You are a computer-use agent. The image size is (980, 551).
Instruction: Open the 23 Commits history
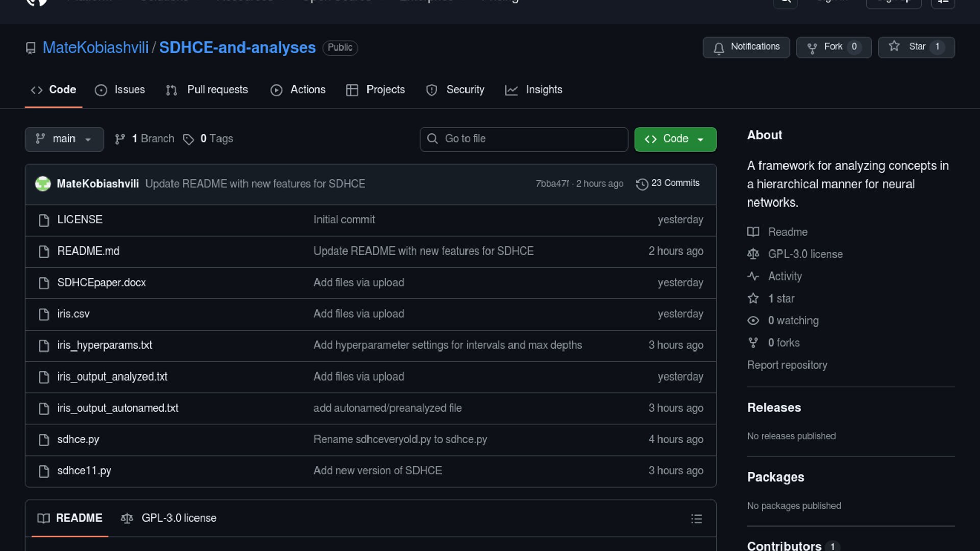point(668,183)
